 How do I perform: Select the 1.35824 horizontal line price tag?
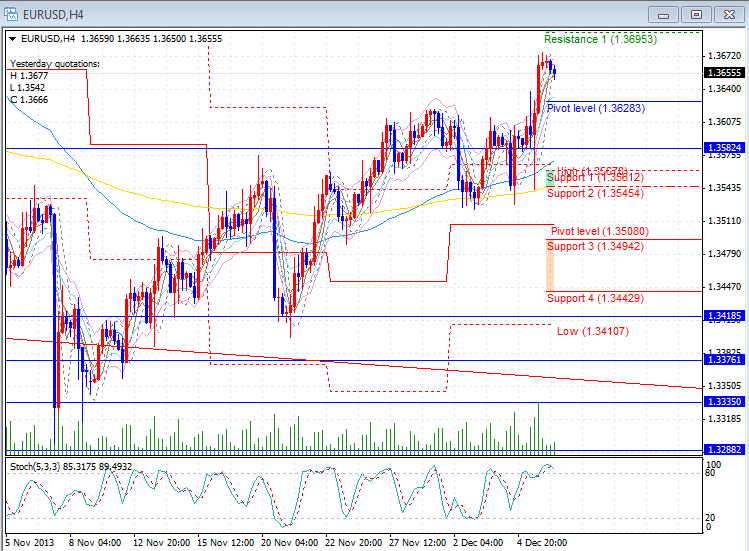point(724,148)
